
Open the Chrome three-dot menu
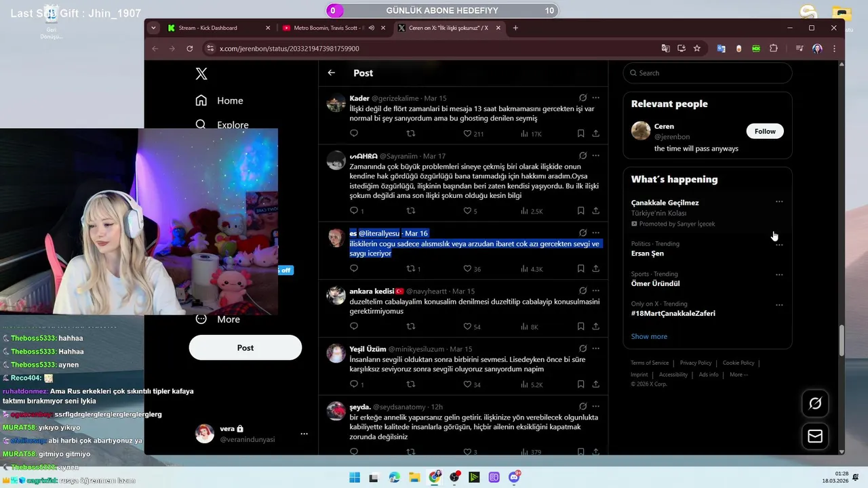pyautogui.click(x=834, y=48)
